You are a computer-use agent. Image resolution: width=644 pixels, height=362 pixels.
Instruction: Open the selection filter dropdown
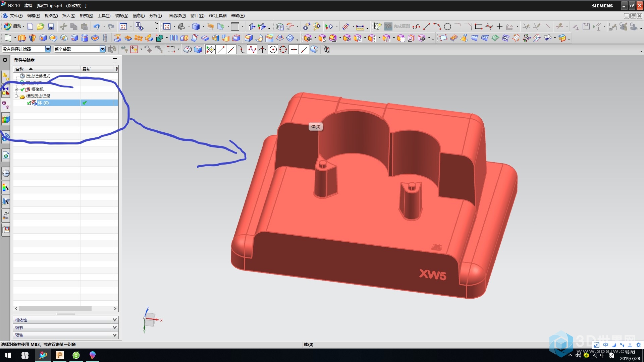[48, 49]
